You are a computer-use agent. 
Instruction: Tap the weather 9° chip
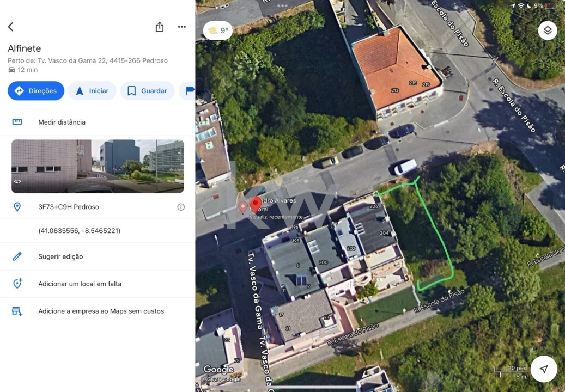[218, 30]
